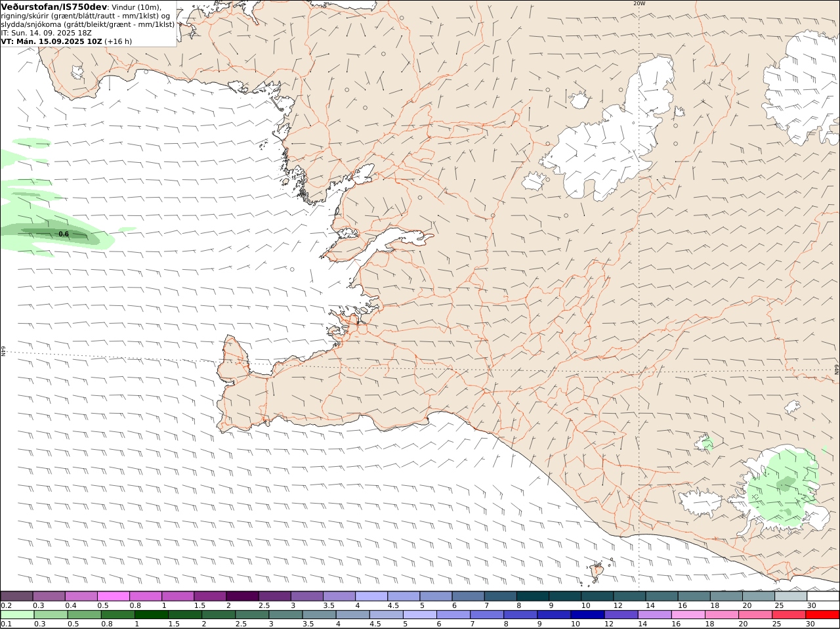Pick upper legend swatch between 7 and 8
The height and width of the screenshot is (629, 840).
500,596
